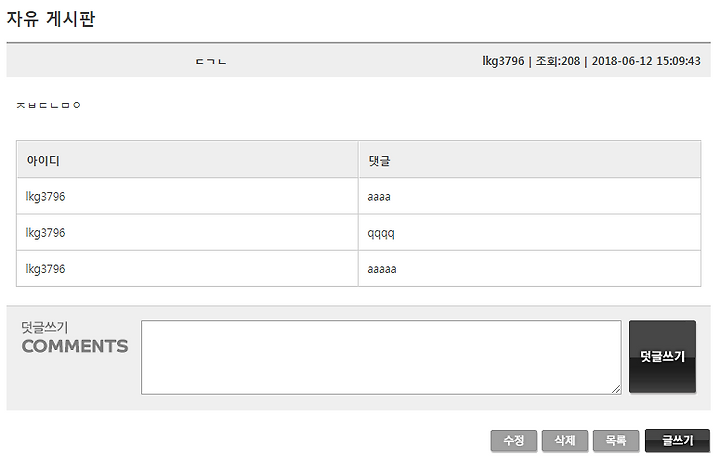This screenshot has width=720, height=467.
Task: Open the 목록 list button
Action: click(x=616, y=441)
